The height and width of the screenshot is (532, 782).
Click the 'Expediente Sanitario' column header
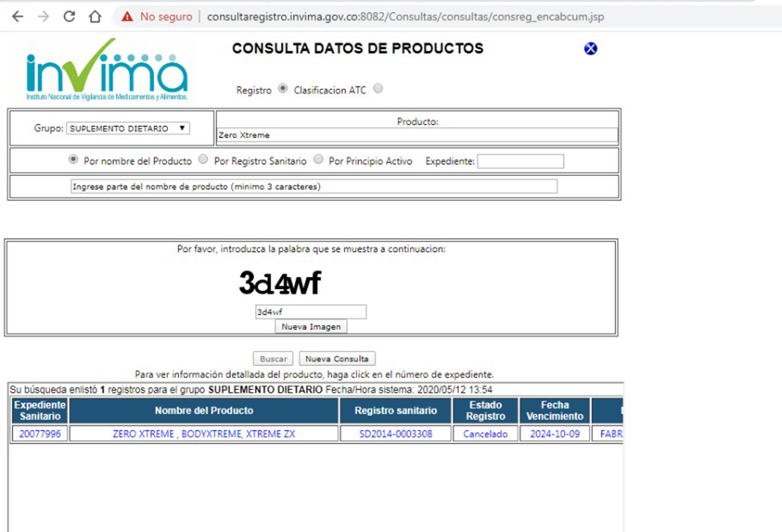click(x=40, y=411)
